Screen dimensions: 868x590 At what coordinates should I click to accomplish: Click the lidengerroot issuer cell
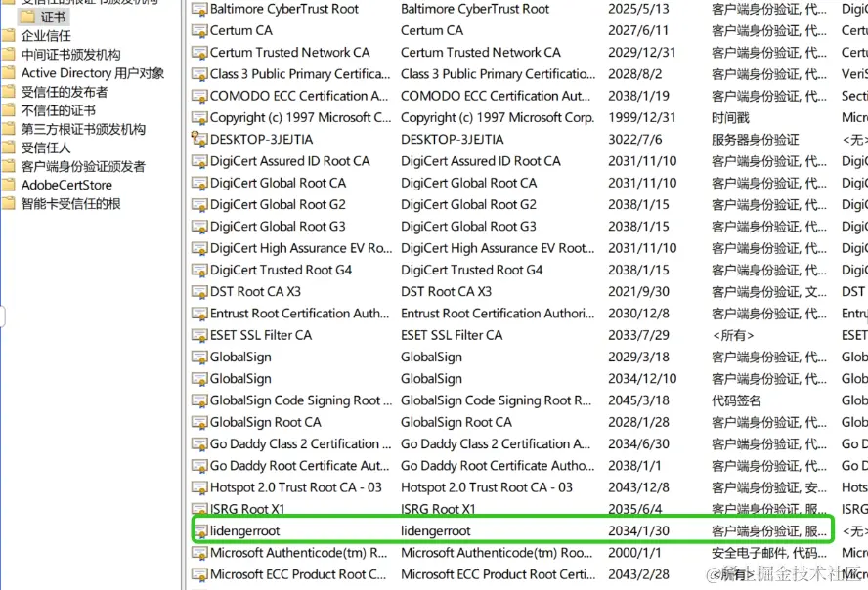click(x=436, y=530)
